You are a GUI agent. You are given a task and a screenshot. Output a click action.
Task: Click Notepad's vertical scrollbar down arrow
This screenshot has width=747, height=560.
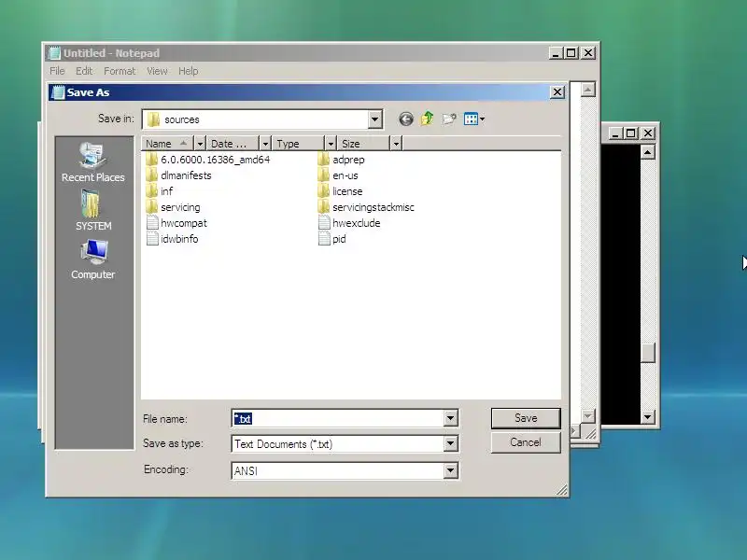588,416
